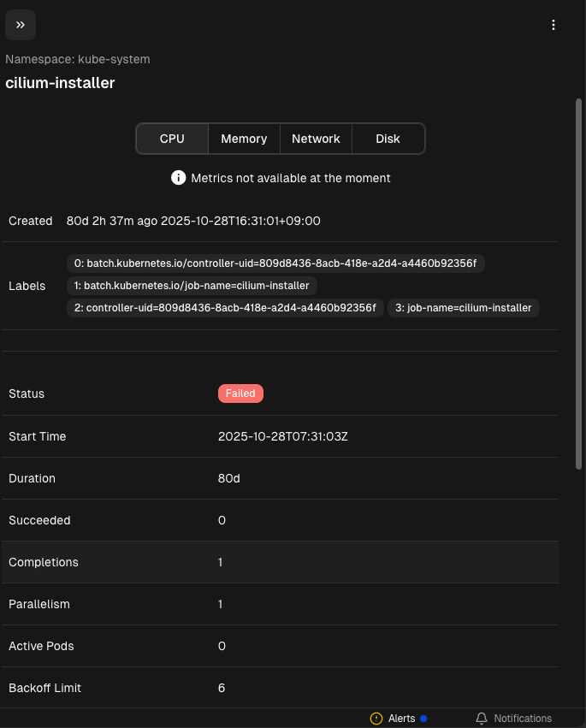Open the Disk metrics tab

(388, 139)
